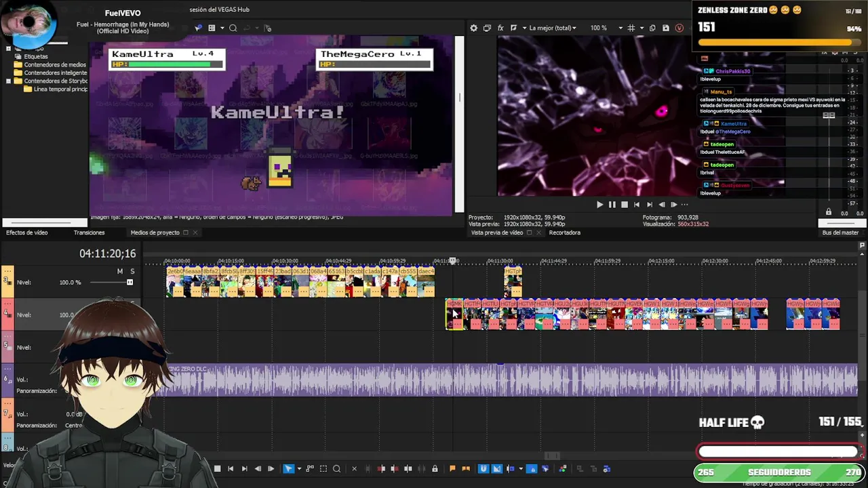Image resolution: width=868 pixels, height=488 pixels.
Task: Choose the selection rectangle tool
Action: [323, 468]
